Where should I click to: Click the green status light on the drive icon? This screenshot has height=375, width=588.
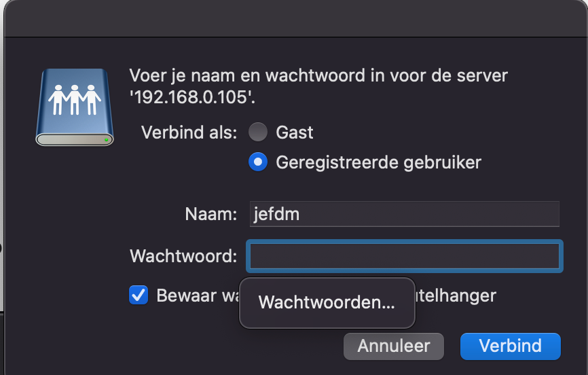[x=107, y=140]
